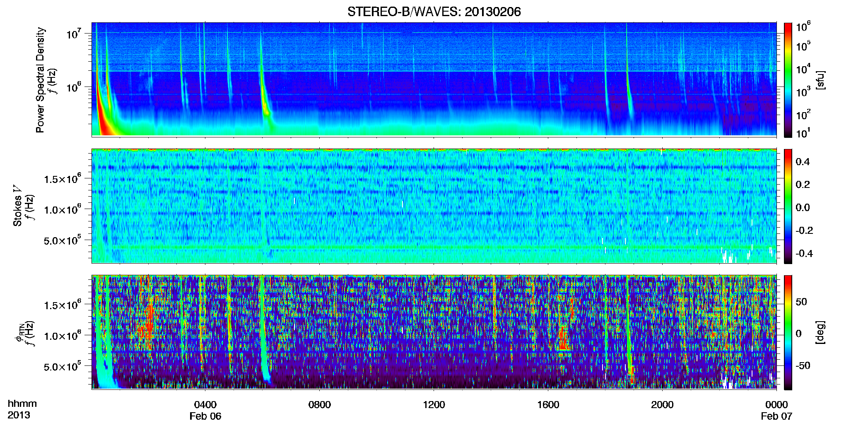Click the 0000 Feb 07 time label

point(776,410)
